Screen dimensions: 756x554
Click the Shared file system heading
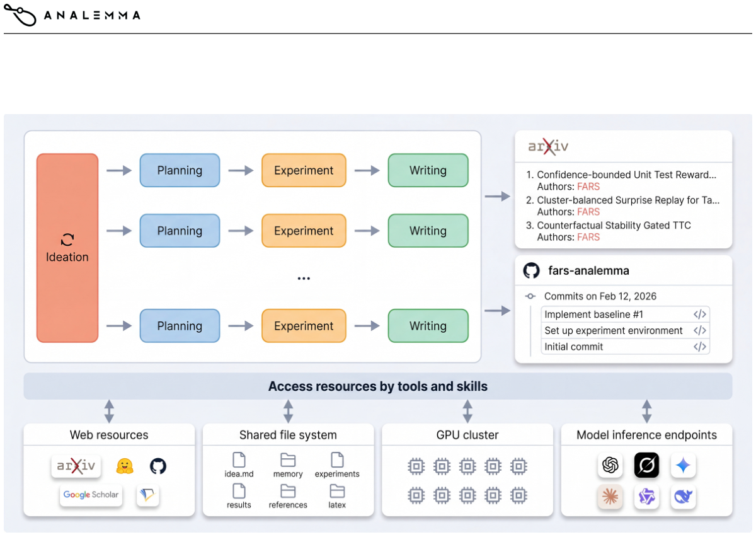tap(288, 435)
